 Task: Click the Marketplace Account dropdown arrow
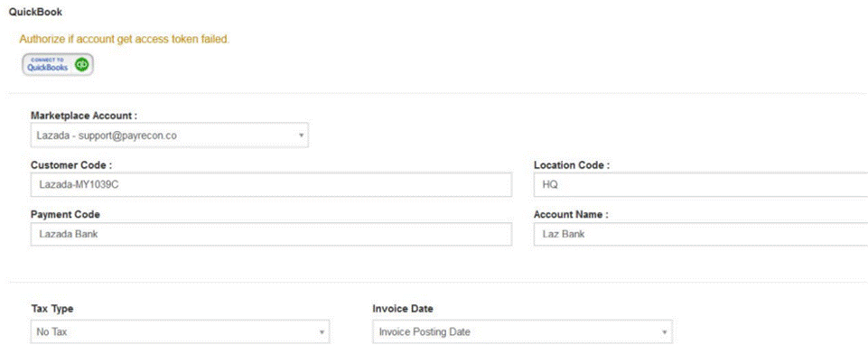[301, 135]
